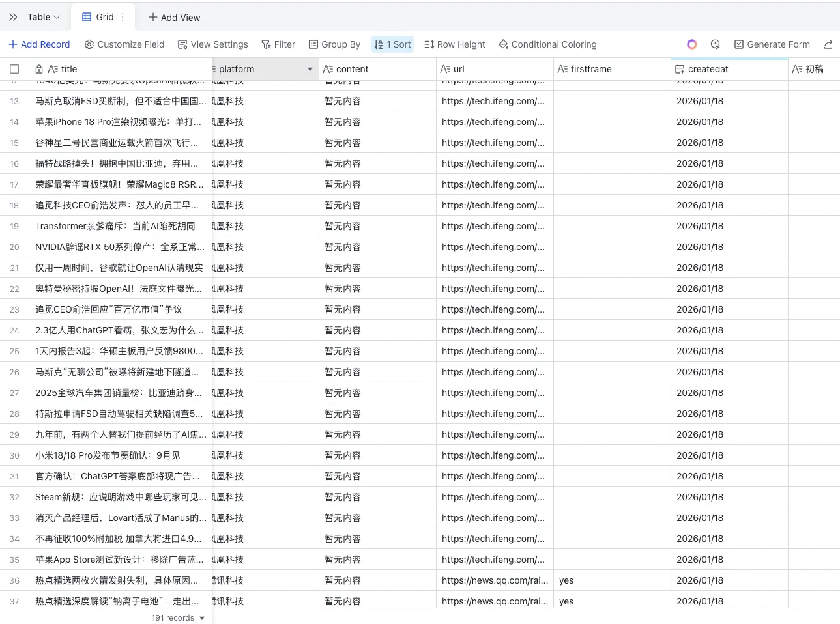840x624 pixels.
Task: Click the content cell in row 17
Action: (378, 184)
